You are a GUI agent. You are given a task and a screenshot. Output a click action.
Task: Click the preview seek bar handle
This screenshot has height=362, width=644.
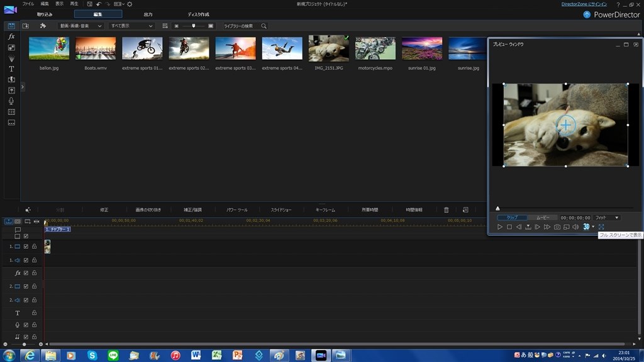point(498,209)
